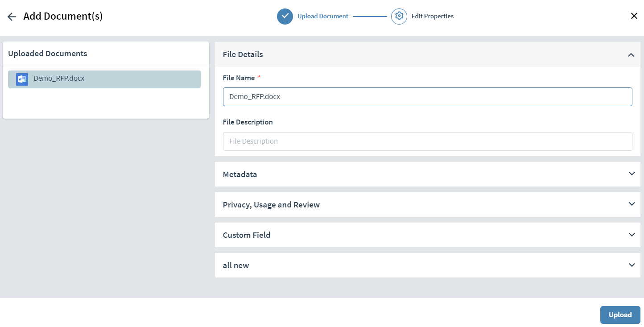Click the all new section title
The width and height of the screenshot is (644, 327).
(x=236, y=265)
